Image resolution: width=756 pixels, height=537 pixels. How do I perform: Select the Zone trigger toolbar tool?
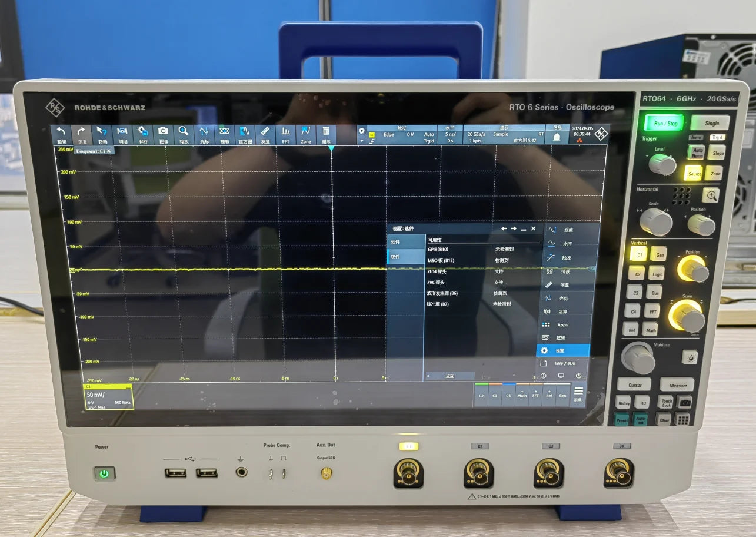(x=306, y=135)
